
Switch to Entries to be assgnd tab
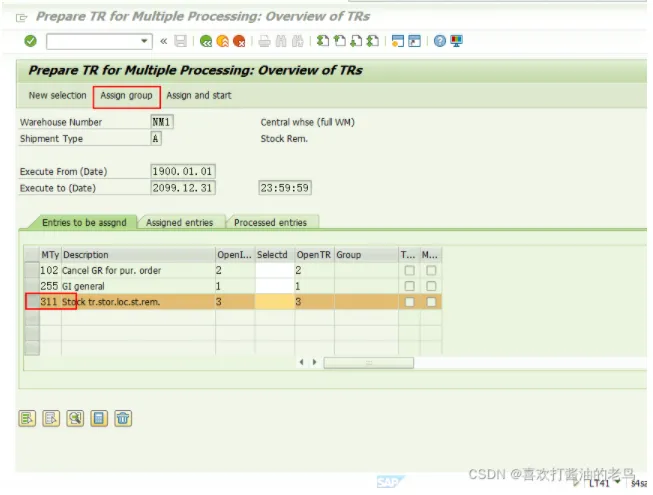84,223
